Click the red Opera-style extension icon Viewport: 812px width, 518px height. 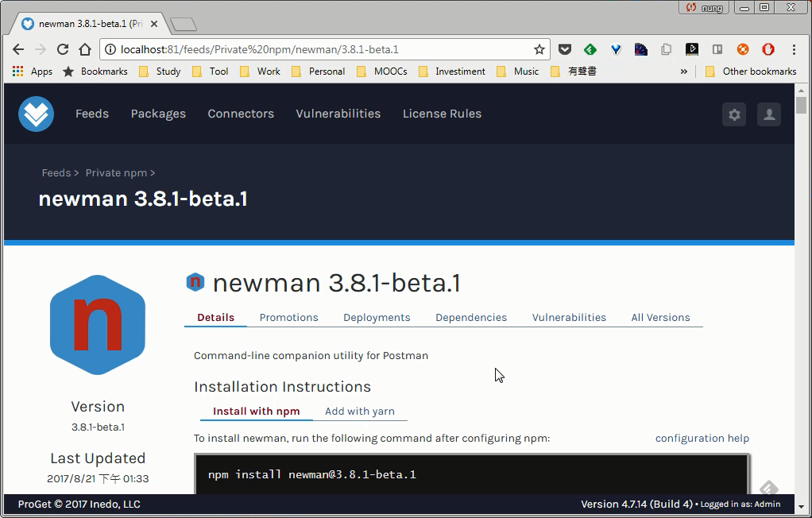768,49
